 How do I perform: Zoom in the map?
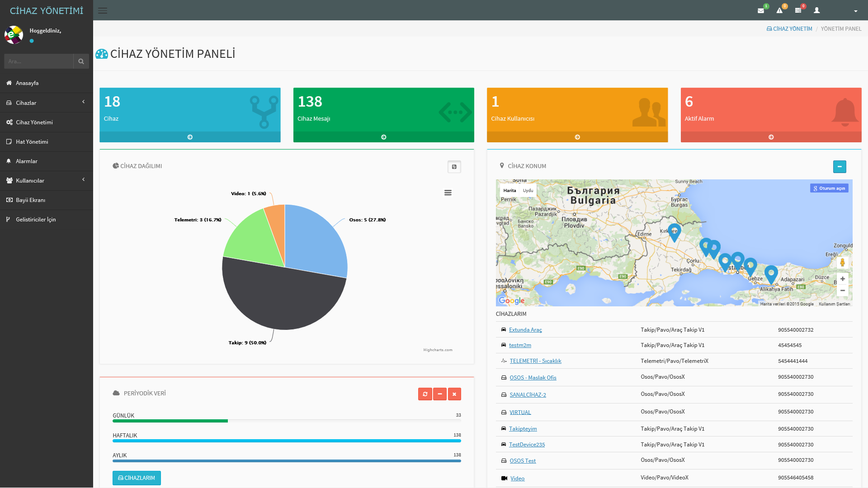pyautogui.click(x=842, y=279)
